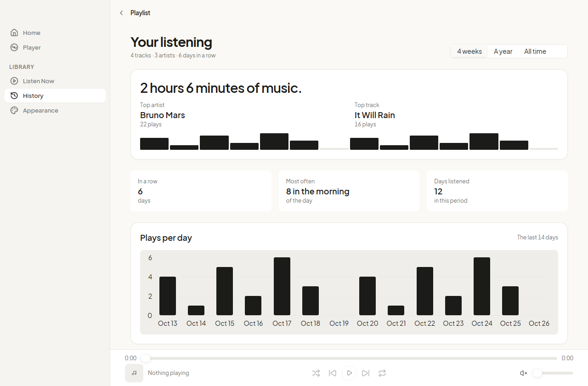This screenshot has width=588, height=386.
Task: Start playback with the play button
Action: 349,373
